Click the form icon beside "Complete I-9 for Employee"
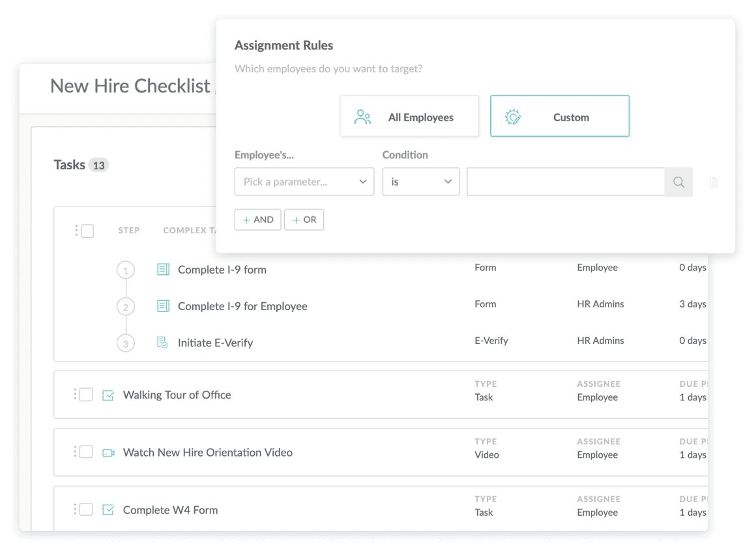Image resolution: width=756 pixels, height=551 pixels. 163,305
